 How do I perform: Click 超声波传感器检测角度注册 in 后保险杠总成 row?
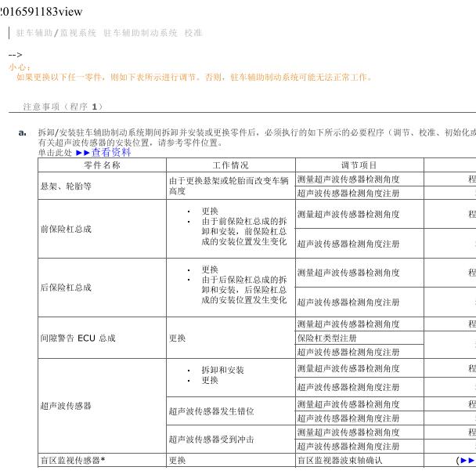click(x=348, y=302)
